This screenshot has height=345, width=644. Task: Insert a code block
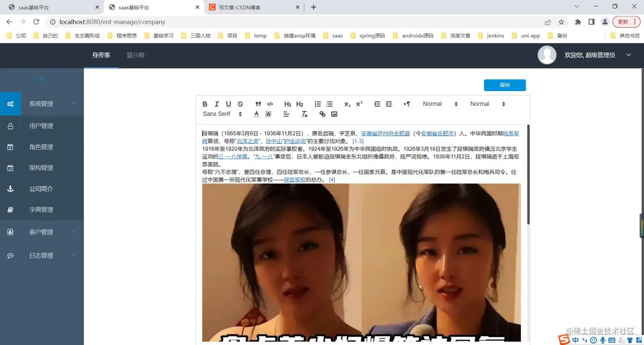click(270, 104)
